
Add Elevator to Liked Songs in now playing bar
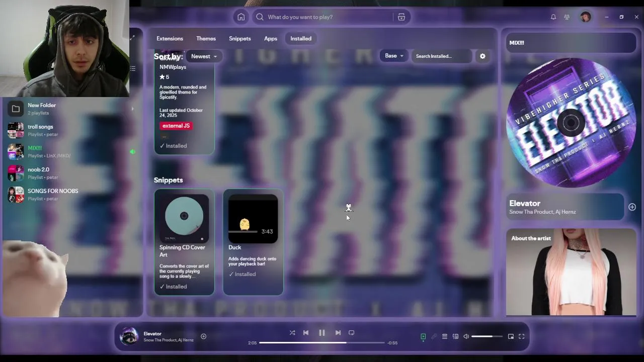click(203, 336)
